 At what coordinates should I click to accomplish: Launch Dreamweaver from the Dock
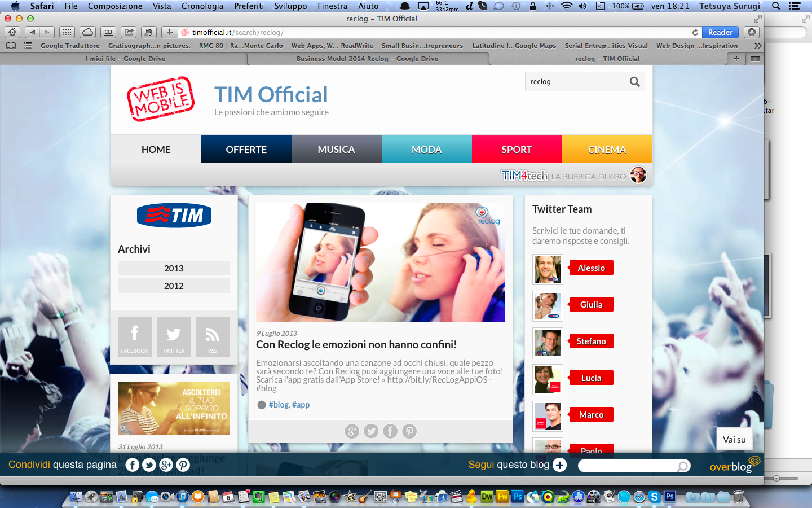[487, 497]
